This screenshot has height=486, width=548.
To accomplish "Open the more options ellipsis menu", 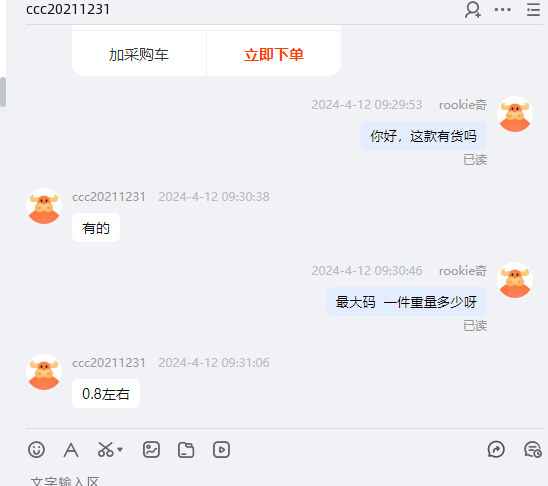I will pos(503,9).
